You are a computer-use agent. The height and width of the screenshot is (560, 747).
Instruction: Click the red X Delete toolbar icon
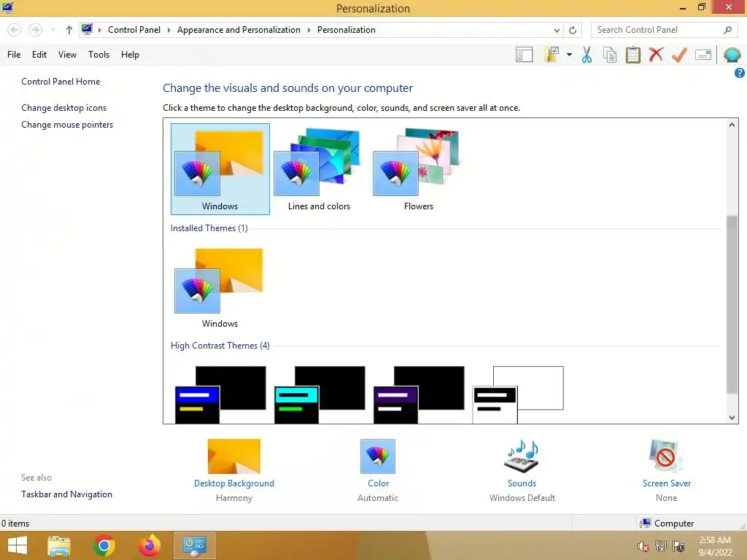coord(656,54)
